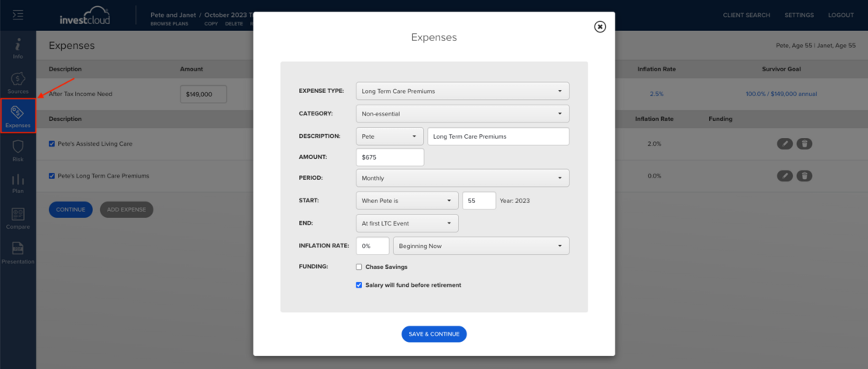Open the Info sidebar section
The width and height of the screenshot is (868, 369).
18,48
